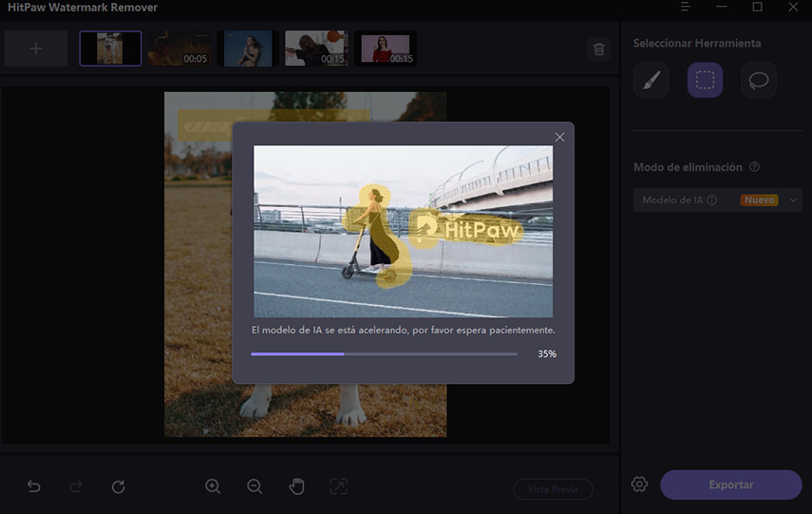Expand the Modelo de IA dropdown
This screenshot has height=514, width=812.
click(793, 200)
